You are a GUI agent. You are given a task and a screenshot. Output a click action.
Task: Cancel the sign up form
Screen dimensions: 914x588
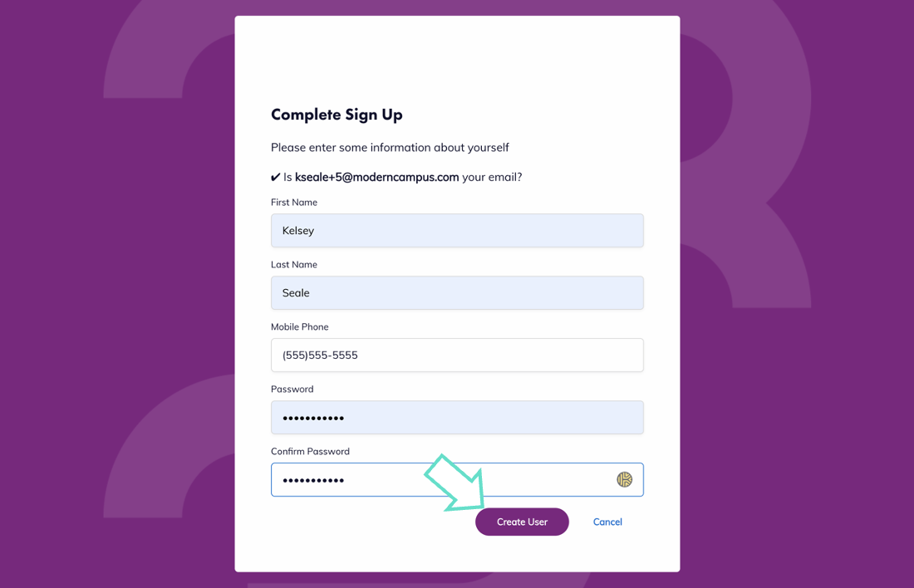pyautogui.click(x=607, y=522)
